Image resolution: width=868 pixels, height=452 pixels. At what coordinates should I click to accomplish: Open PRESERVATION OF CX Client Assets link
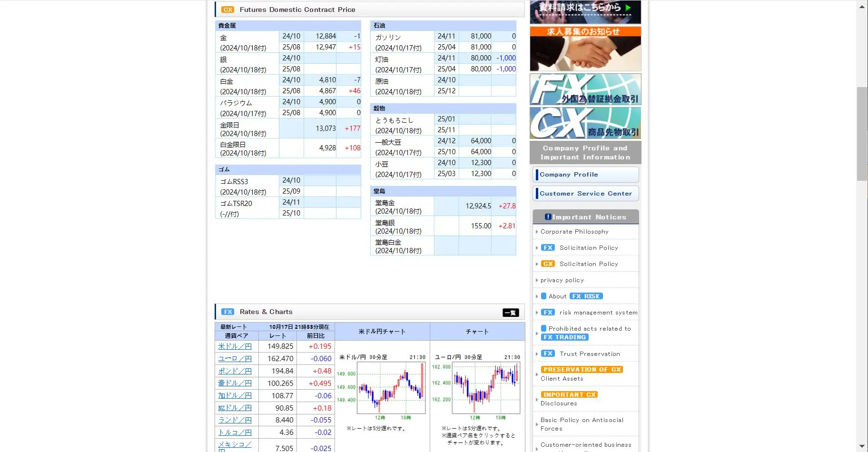coord(582,374)
